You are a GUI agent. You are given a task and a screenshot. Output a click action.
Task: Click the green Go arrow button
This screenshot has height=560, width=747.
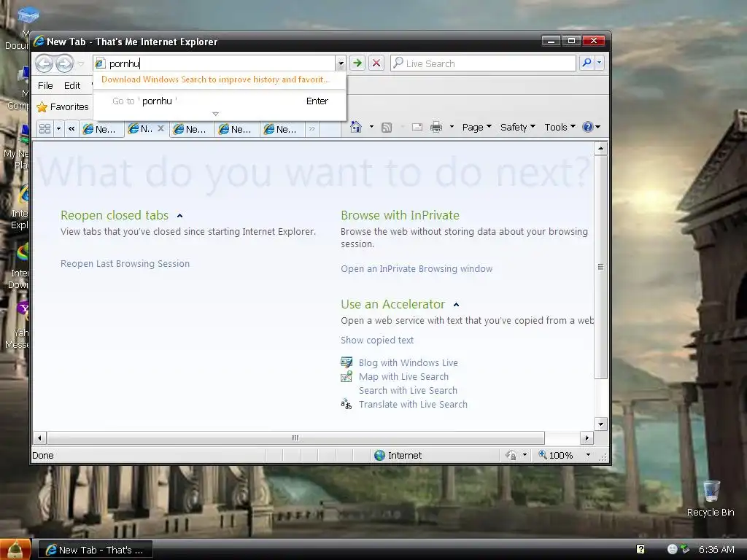coord(357,63)
